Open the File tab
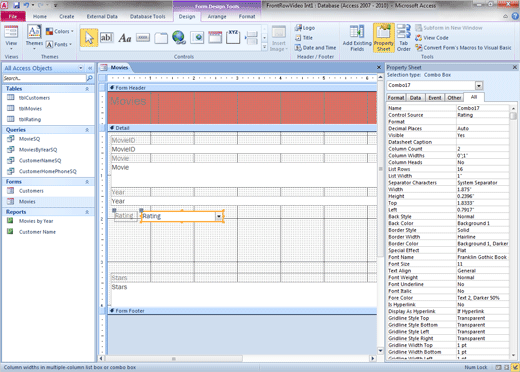The width and height of the screenshot is (520, 372). pyautogui.click(x=13, y=16)
